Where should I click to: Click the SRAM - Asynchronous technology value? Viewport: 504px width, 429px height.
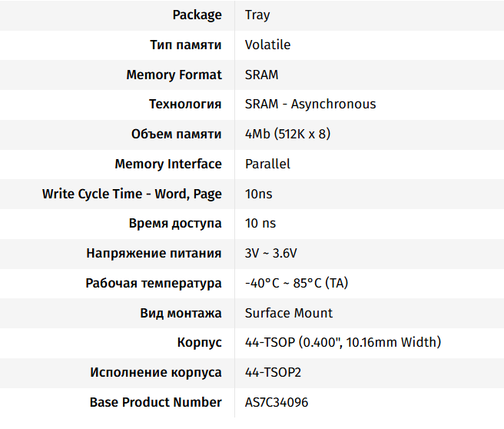[x=310, y=104]
